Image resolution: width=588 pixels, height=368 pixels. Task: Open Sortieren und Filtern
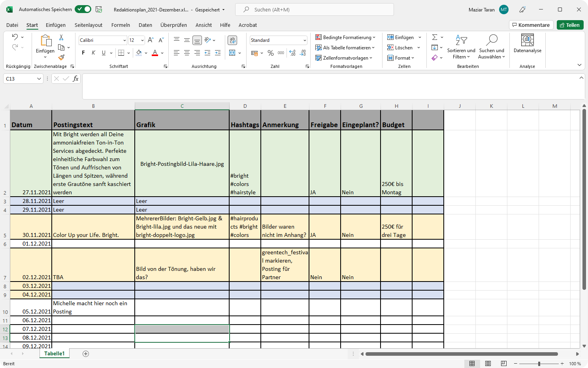[461, 47]
